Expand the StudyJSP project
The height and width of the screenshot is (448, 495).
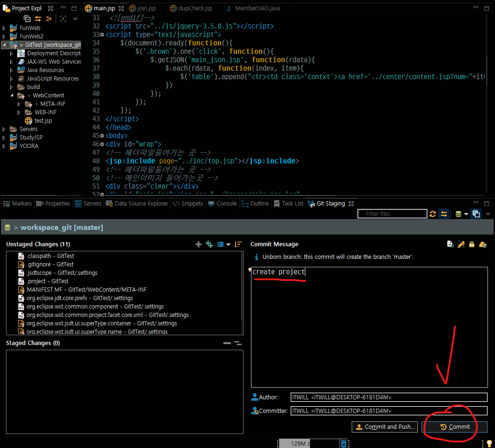pyautogui.click(x=4, y=138)
